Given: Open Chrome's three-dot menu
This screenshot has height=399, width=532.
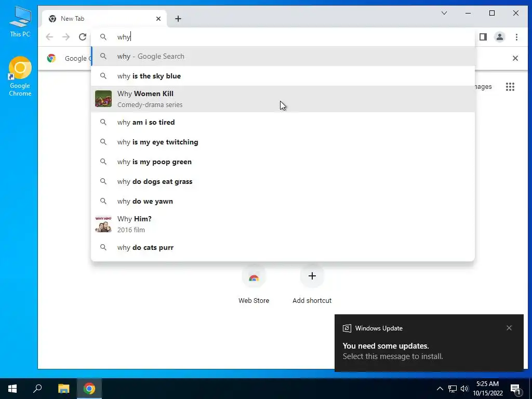Looking at the screenshot, I should coord(516,37).
